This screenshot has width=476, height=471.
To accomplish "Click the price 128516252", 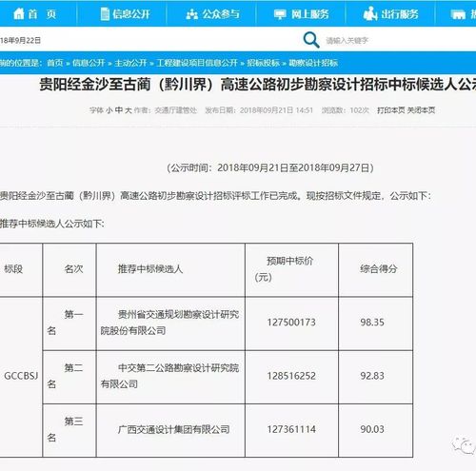I will coord(291,376).
